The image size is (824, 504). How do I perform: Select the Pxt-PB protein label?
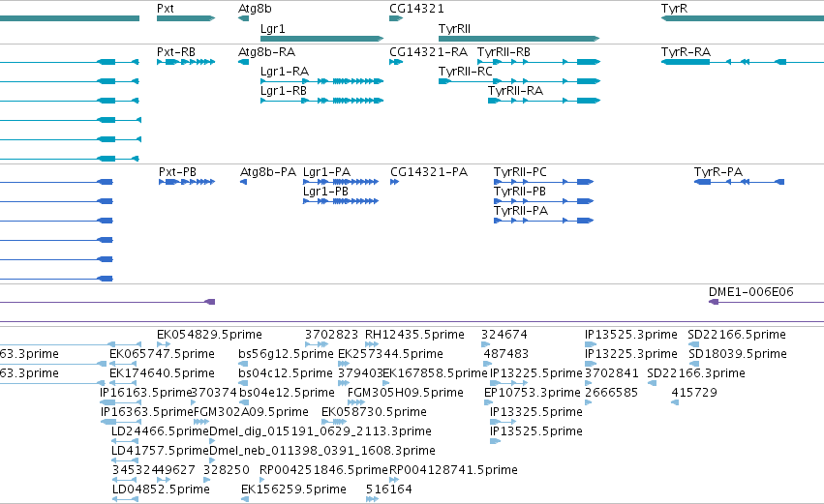(x=177, y=172)
